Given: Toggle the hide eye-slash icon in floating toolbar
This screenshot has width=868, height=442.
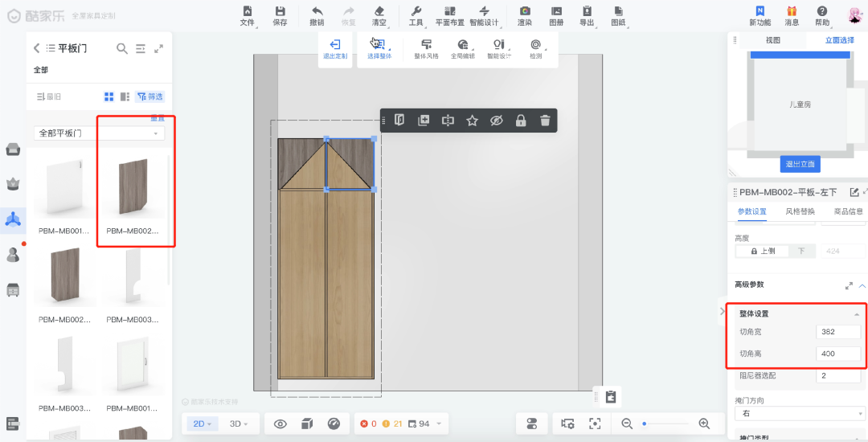Looking at the screenshot, I should 497,120.
